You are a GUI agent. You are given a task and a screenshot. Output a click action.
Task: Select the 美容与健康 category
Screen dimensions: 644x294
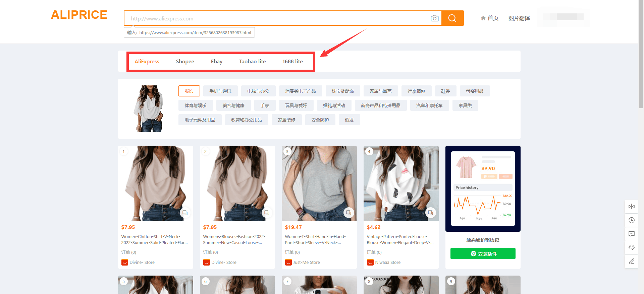point(233,105)
